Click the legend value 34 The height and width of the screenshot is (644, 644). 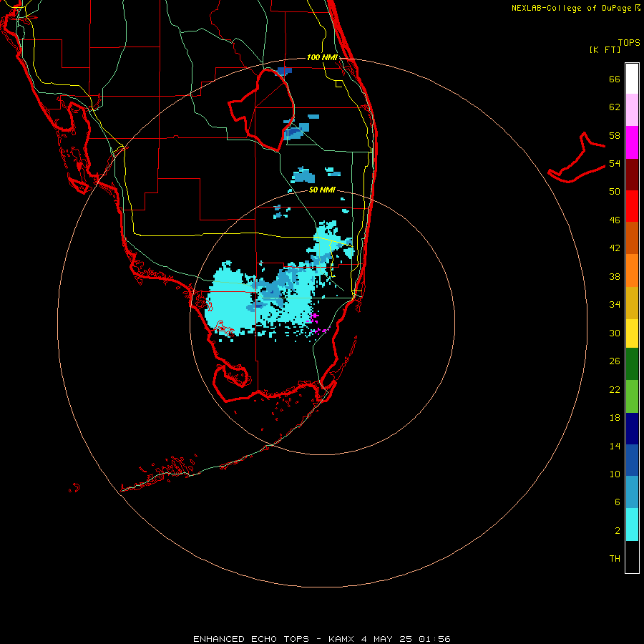click(x=615, y=304)
